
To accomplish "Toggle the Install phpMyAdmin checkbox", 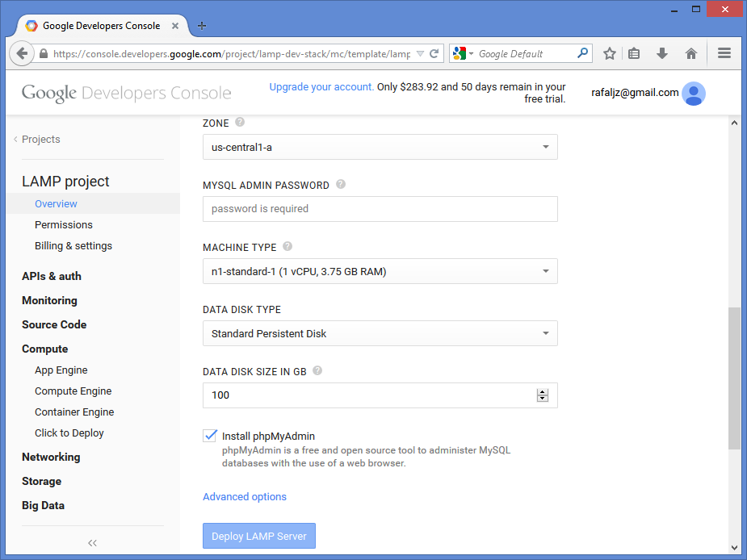I will tap(210, 435).
